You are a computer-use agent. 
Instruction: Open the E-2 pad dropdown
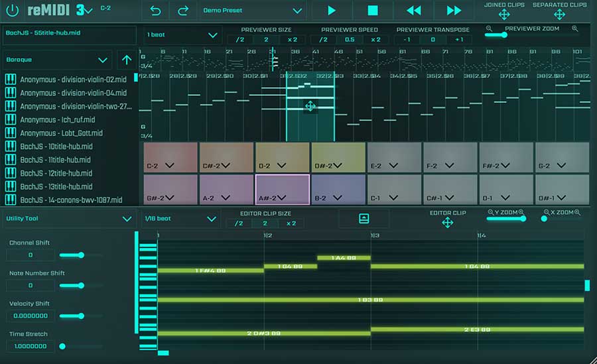pos(393,165)
